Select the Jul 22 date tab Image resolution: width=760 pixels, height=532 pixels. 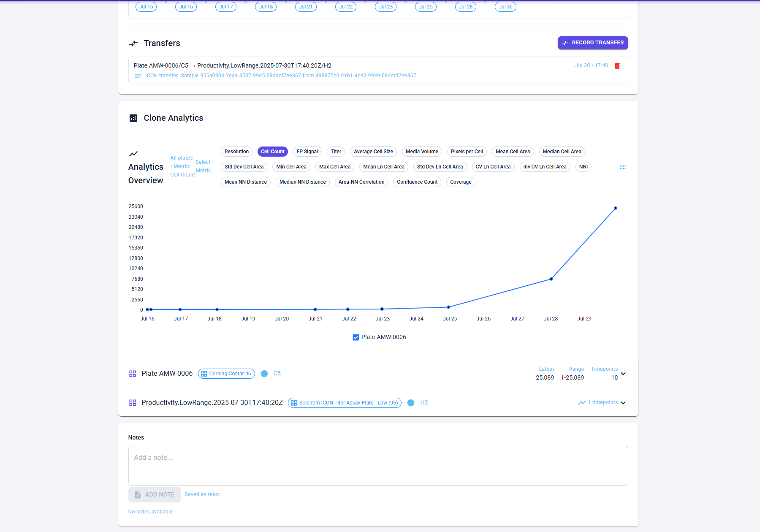coord(346,7)
